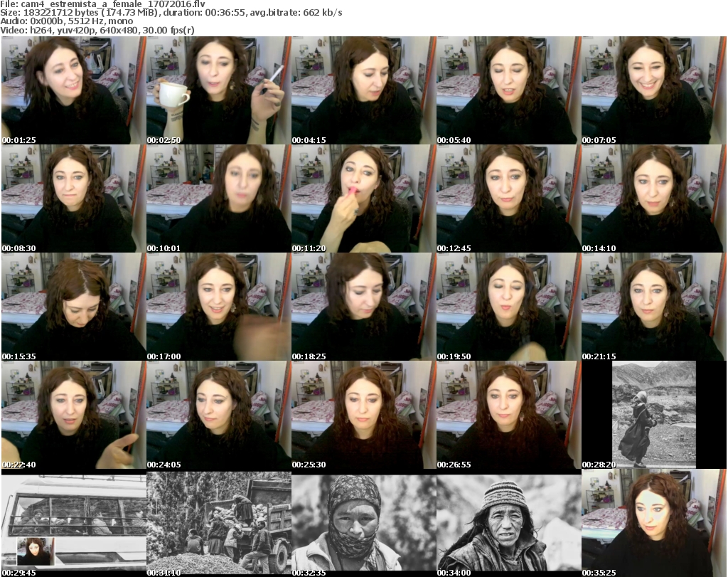Open the 00:11:20 thumbnail showing lipstick
Screen dimensions: 728x577
pos(363,198)
